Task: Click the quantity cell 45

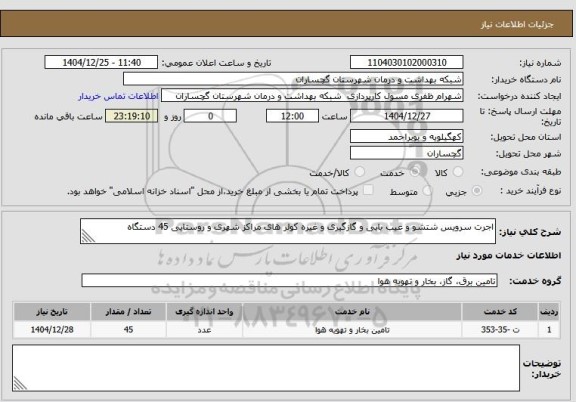Action: (x=128, y=330)
